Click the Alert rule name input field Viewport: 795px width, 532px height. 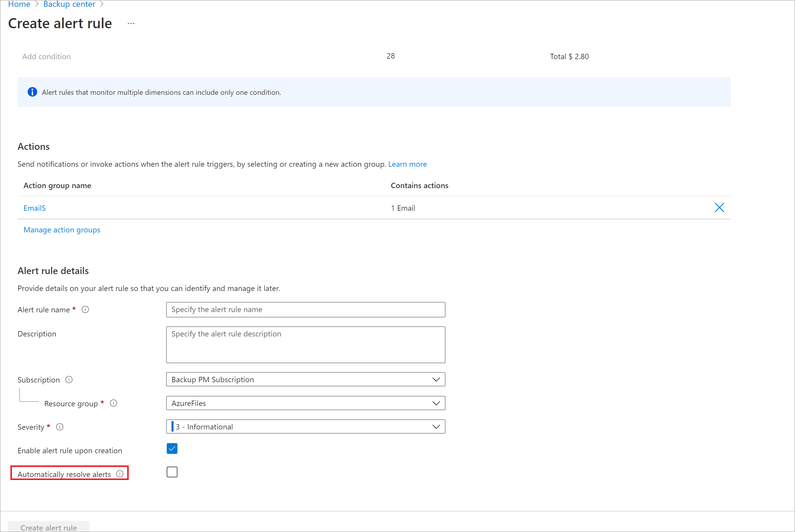tap(306, 309)
